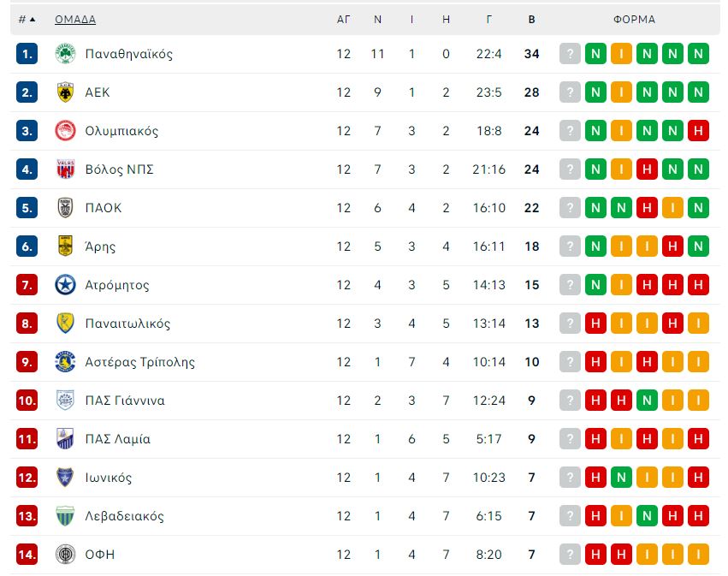Sort standings by ΟΜΑΔΑ column header
Viewport: 728px width, 576px height.
[x=75, y=20]
